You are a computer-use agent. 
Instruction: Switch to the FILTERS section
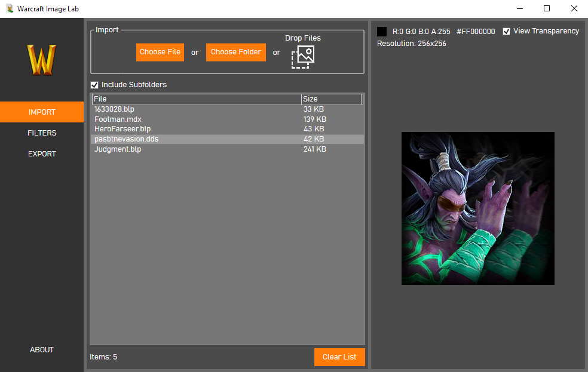pyautogui.click(x=42, y=133)
